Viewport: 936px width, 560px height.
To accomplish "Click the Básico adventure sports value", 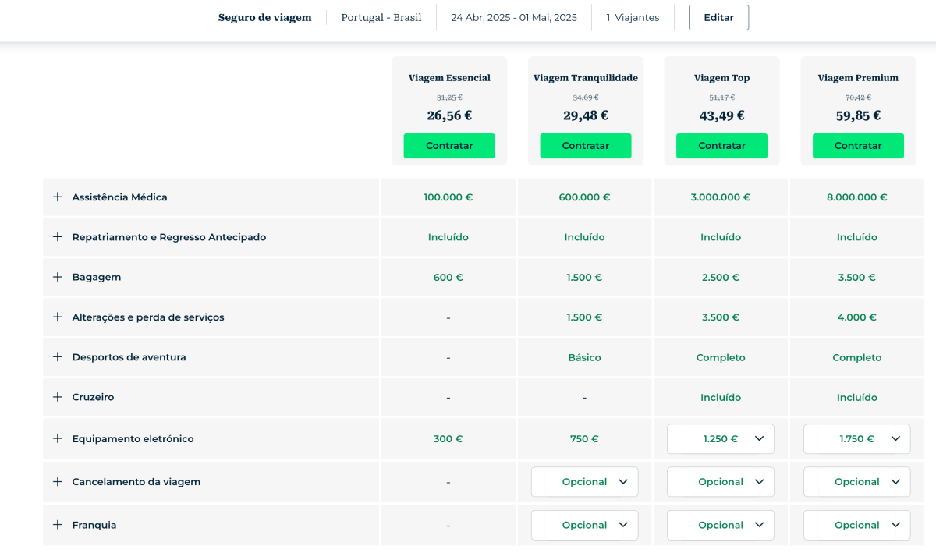I will [584, 357].
